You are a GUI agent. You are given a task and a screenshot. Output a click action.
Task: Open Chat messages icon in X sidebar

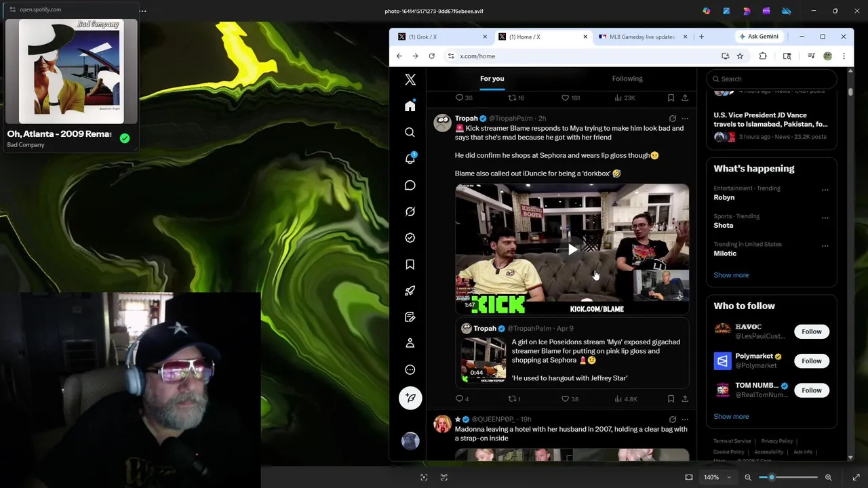click(410, 185)
